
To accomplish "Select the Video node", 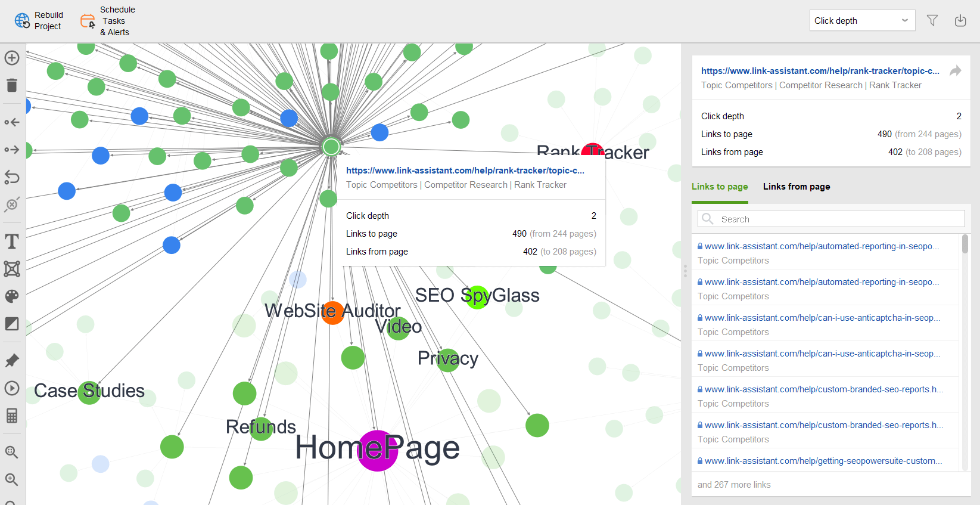I will 399,328.
